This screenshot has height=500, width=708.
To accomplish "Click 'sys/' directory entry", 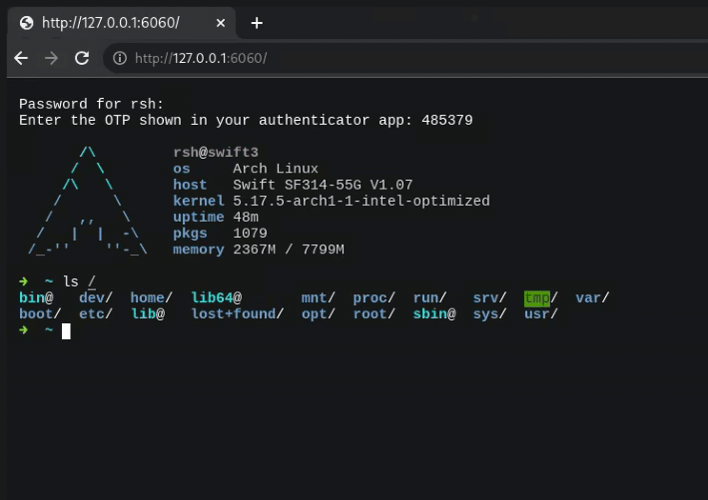I will [489, 314].
